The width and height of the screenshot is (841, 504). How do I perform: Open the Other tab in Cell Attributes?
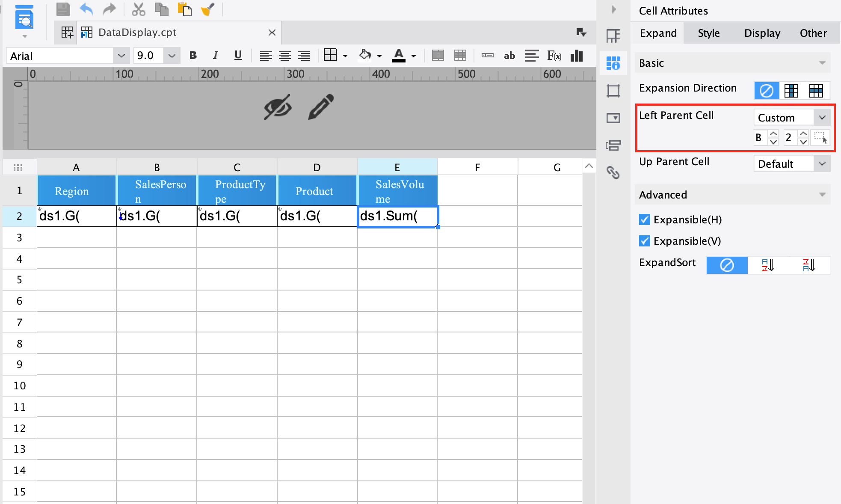click(813, 33)
